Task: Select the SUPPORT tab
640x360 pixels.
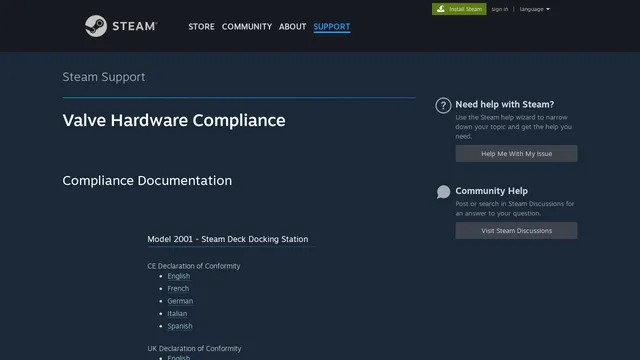Action: pyautogui.click(x=331, y=27)
